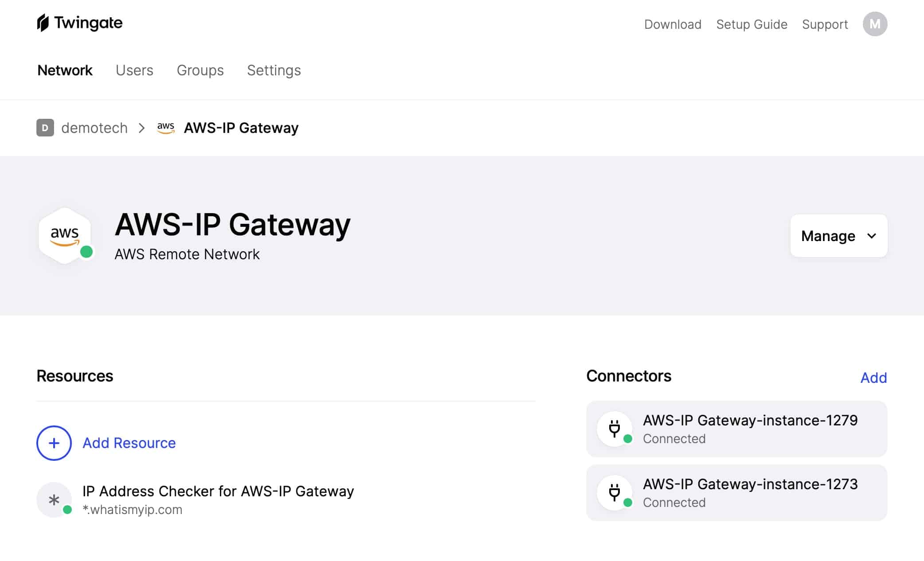
Task: Switch to the Network tab
Action: 65,70
